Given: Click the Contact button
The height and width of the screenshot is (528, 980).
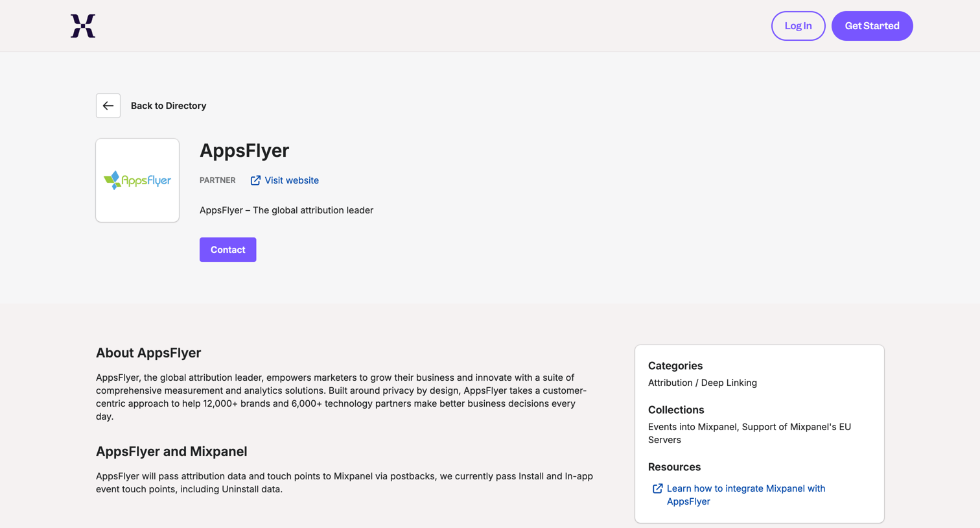Looking at the screenshot, I should tap(227, 250).
